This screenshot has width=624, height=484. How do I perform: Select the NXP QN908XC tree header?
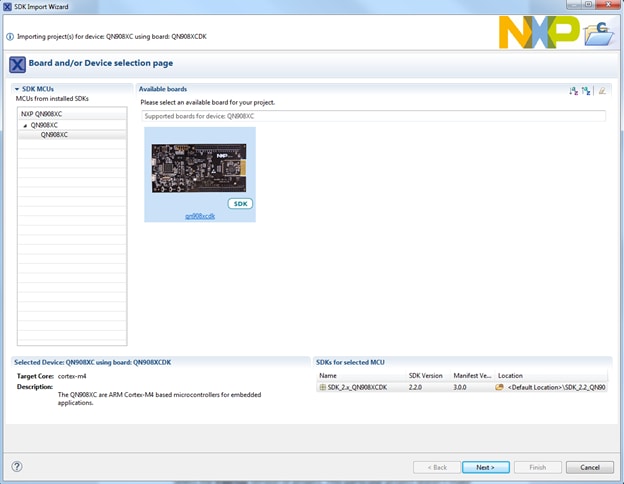[42, 114]
